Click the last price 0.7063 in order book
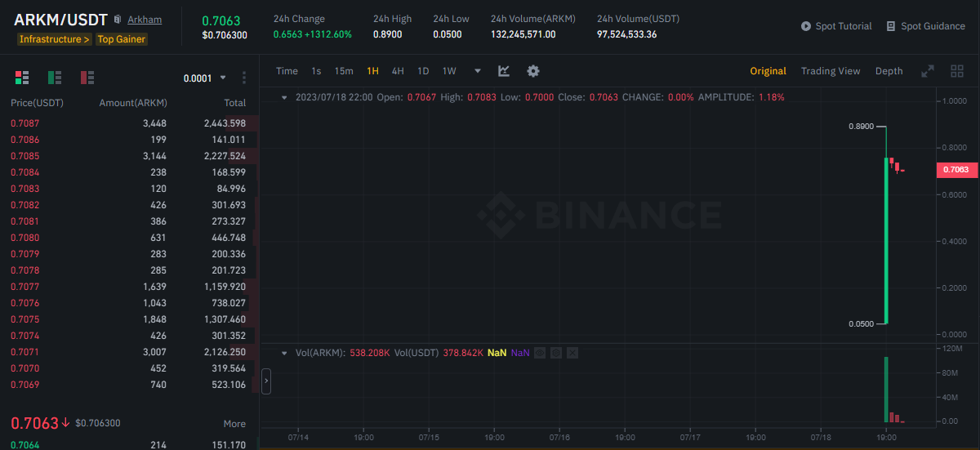 tap(34, 423)
